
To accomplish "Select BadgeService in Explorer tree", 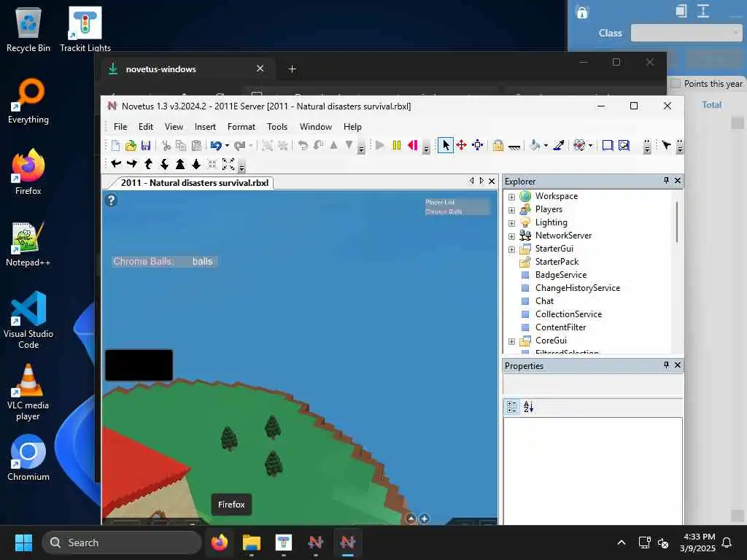I will pos(561,275).
